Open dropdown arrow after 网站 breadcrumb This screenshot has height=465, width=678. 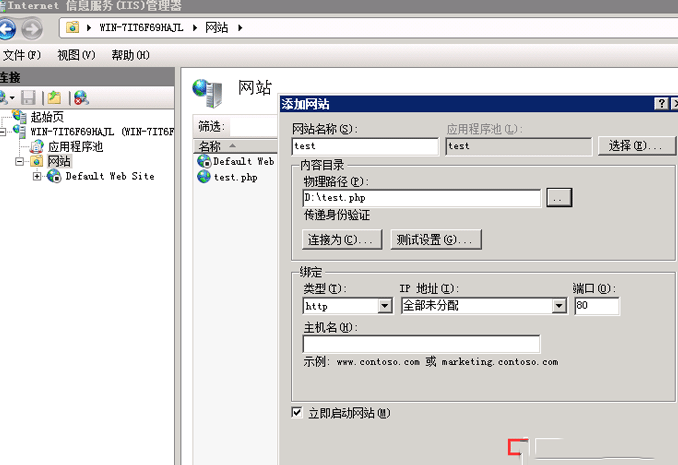point(240,28)
